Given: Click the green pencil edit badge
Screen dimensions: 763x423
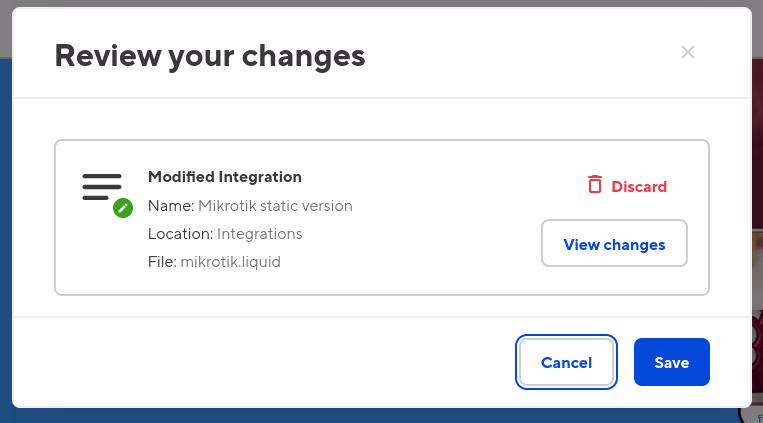Looking at the screenshot, I should (x=123, y=208).
